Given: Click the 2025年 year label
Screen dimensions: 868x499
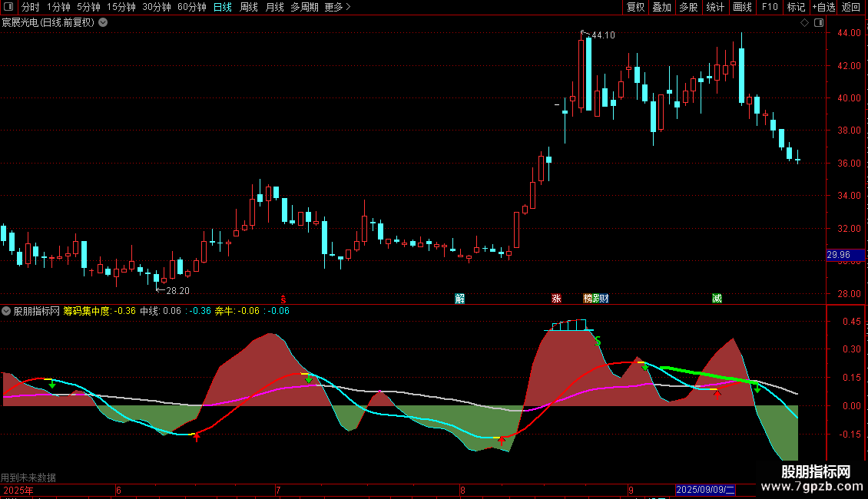Looking at the screenshot, I should click(x=18, y=490).
